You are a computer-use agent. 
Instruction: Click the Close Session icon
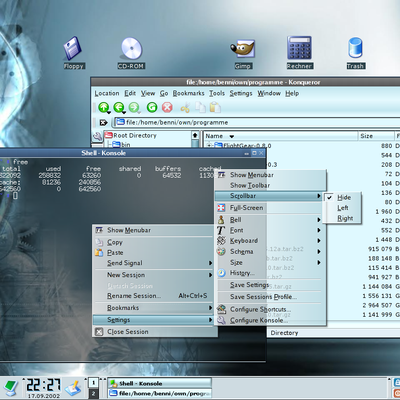click(99, 332)
